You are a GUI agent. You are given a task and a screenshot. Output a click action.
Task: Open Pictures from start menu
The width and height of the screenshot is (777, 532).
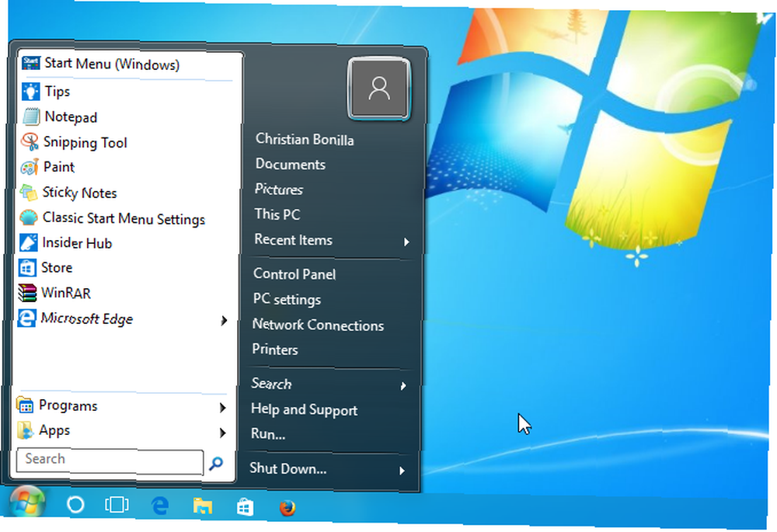click(278, 190)
